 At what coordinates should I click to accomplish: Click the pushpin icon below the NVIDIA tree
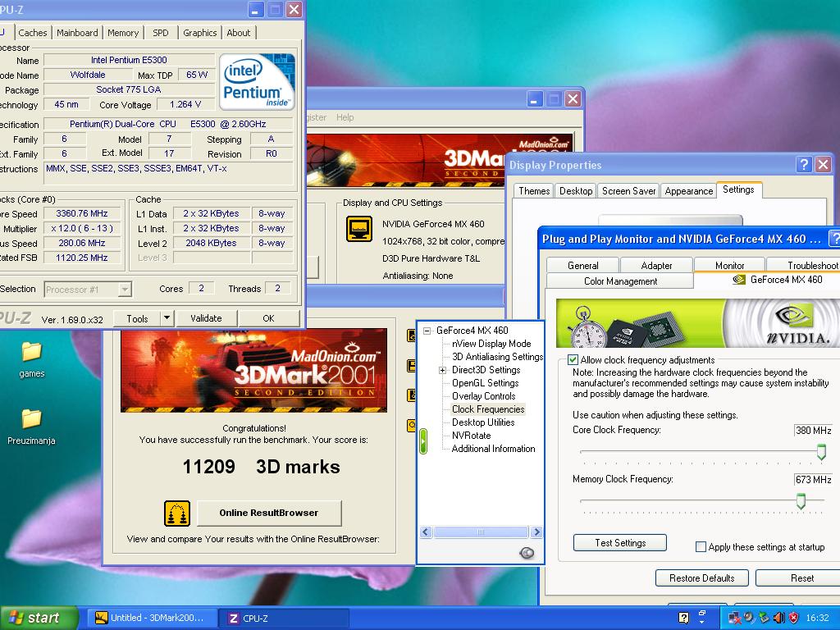(x=527, y=553)
